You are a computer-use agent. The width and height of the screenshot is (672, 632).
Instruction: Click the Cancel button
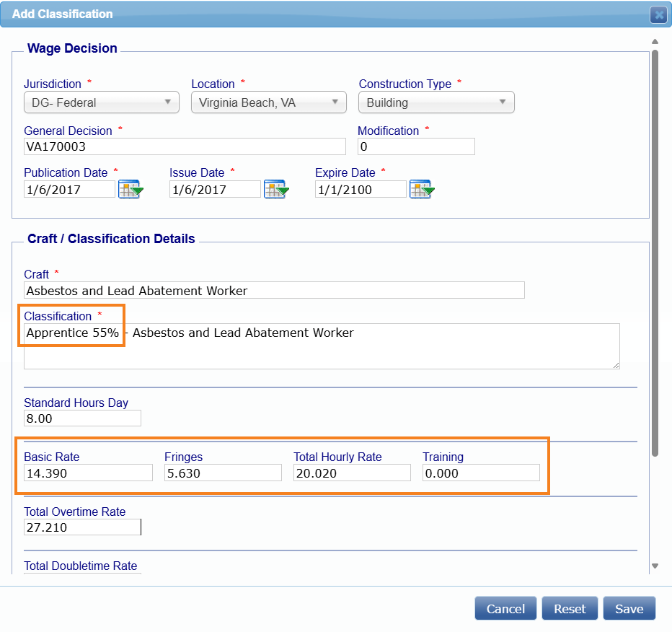click(x=505, y=608)
